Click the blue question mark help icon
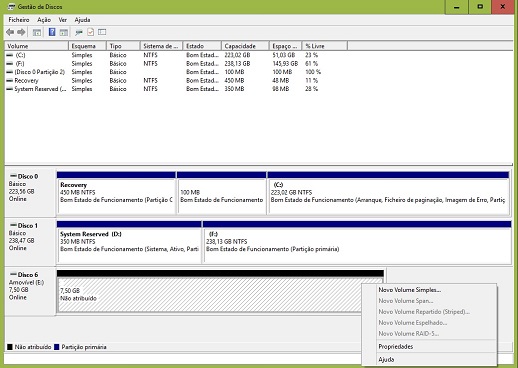This screenshot has height=368, width=518. click(x=52, y=32)
